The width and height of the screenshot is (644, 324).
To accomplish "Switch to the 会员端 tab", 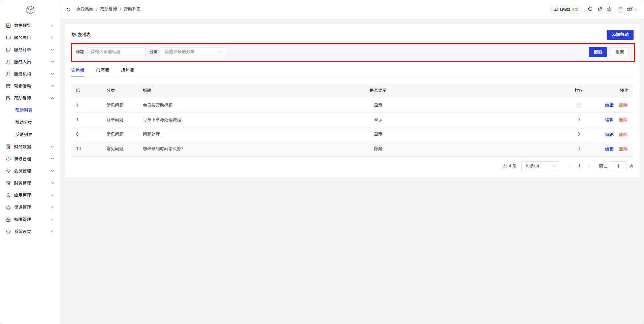I will coord(78,70).
